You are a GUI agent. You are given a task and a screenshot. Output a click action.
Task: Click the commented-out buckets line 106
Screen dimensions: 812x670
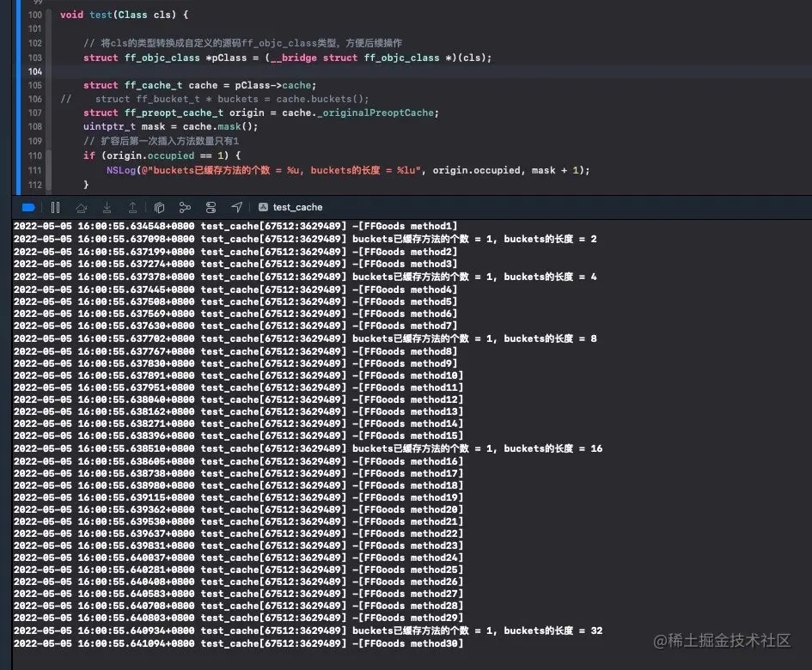coord(215,100)
